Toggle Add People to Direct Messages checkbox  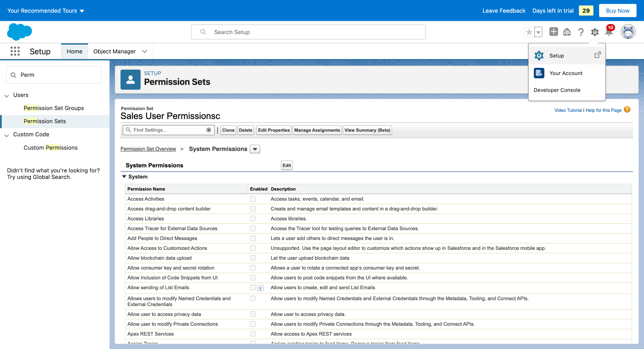[x=253, y=238]
